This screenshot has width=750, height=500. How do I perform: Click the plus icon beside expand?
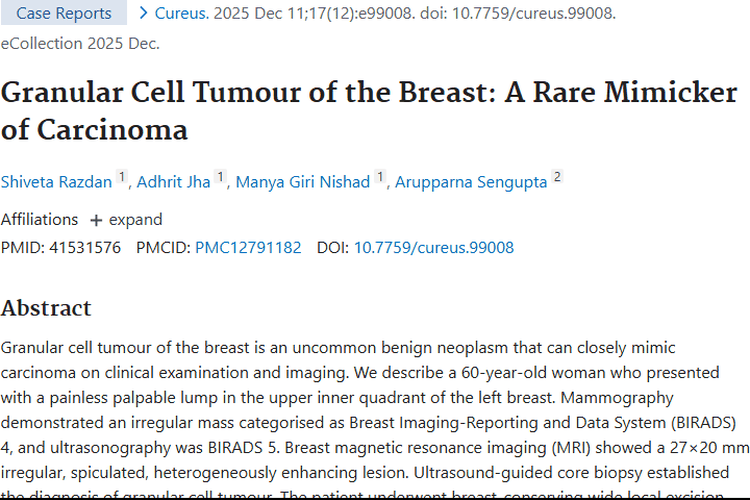pos(96,220)
